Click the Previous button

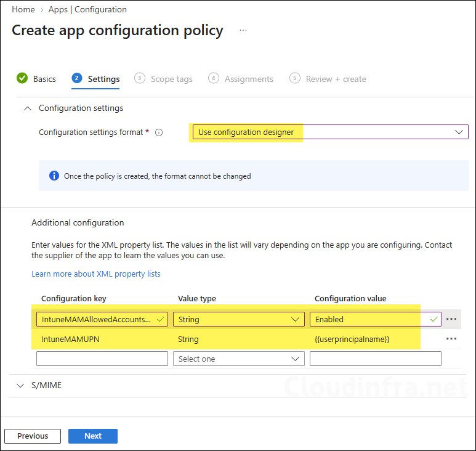pyautogui.click(x=33, y=436)
